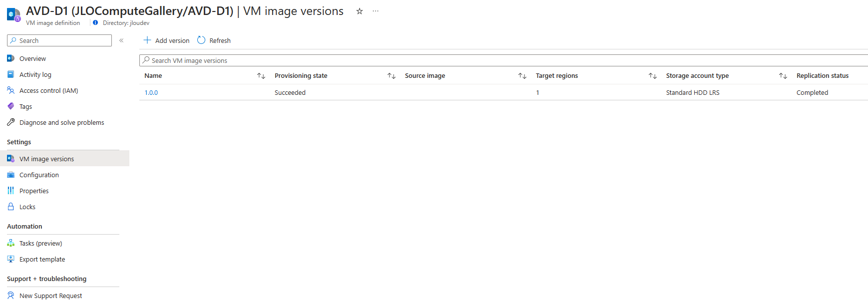Click the VM image versions sidebar icon
Image resolution: width=868 pixels, height=302 pixels.
click(x=10, y=159)
